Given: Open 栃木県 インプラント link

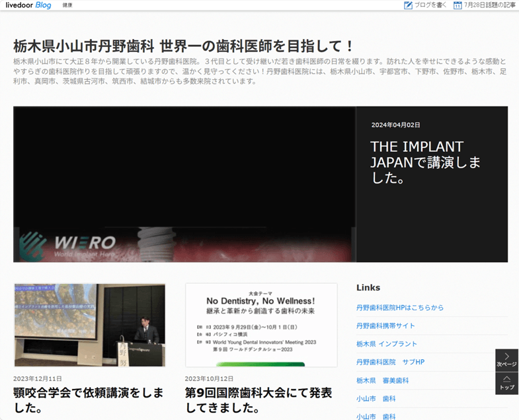Looking at the screenshot, I should click(387, 344).
